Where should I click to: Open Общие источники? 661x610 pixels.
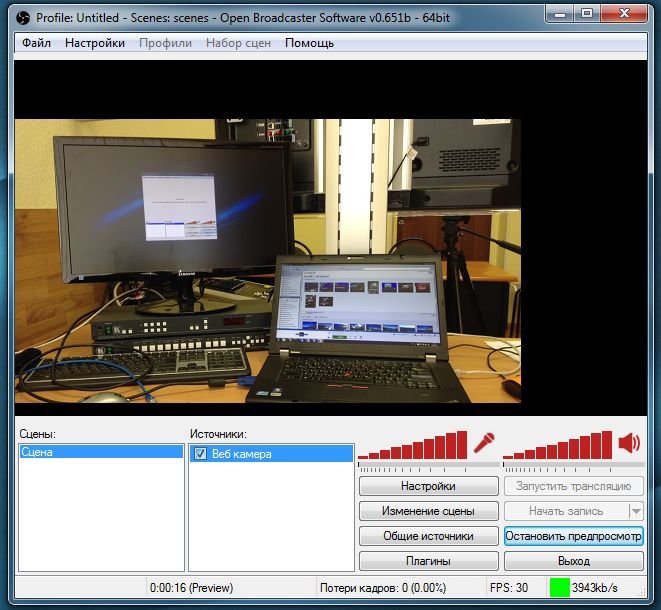(428, 536)
